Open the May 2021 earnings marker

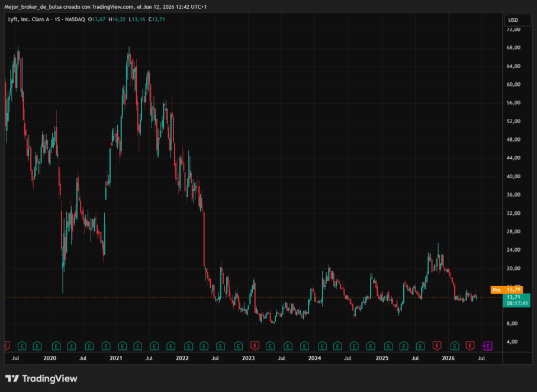point(138,346)
